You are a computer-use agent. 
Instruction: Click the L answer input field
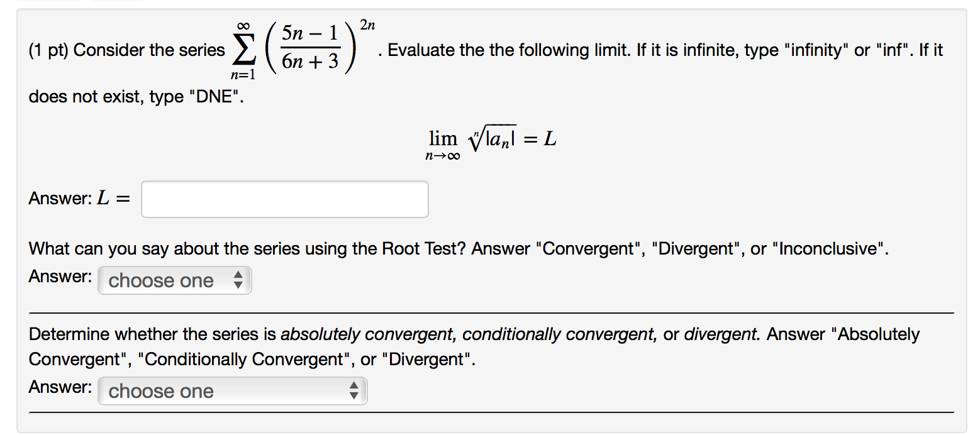pyautogui.click(x=285, y=199)
